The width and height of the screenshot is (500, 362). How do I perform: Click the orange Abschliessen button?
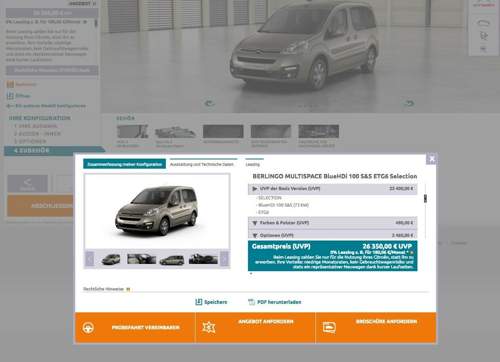click(41, 206)
